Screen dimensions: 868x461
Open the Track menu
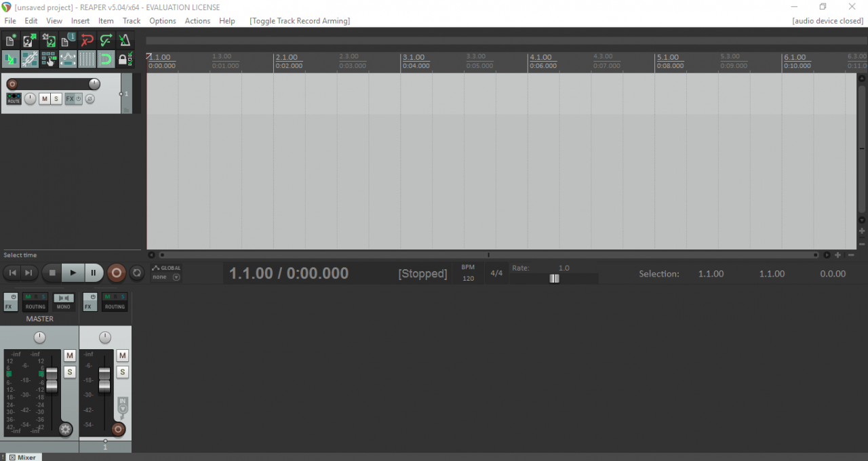click(132, 21)
